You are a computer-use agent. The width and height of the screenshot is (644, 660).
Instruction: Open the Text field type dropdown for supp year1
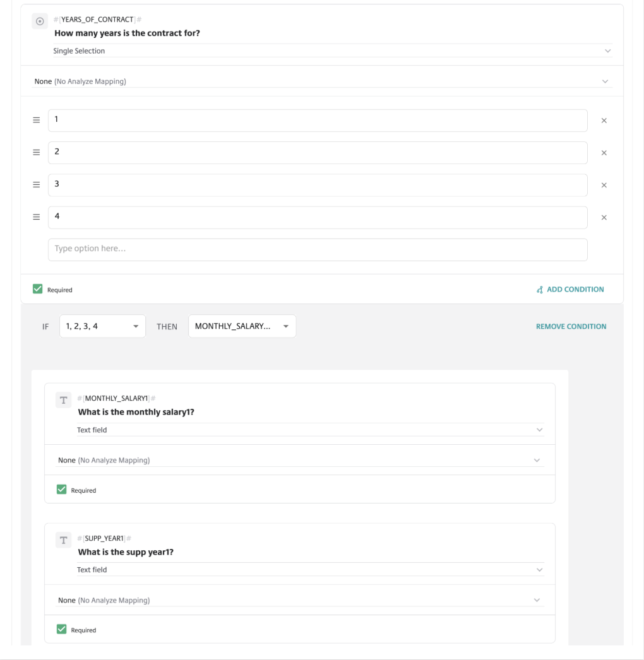(309, 570)
